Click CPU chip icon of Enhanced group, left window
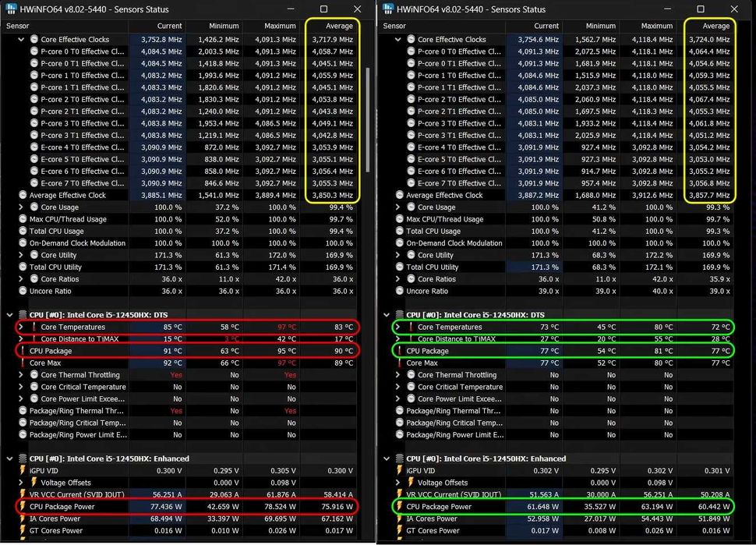 23,458
